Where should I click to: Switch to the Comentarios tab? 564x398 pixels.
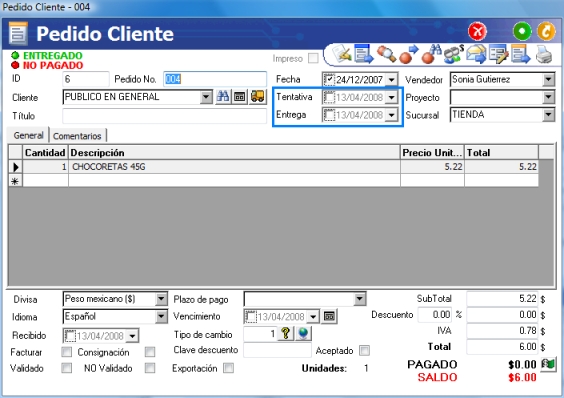coord(77,136)
